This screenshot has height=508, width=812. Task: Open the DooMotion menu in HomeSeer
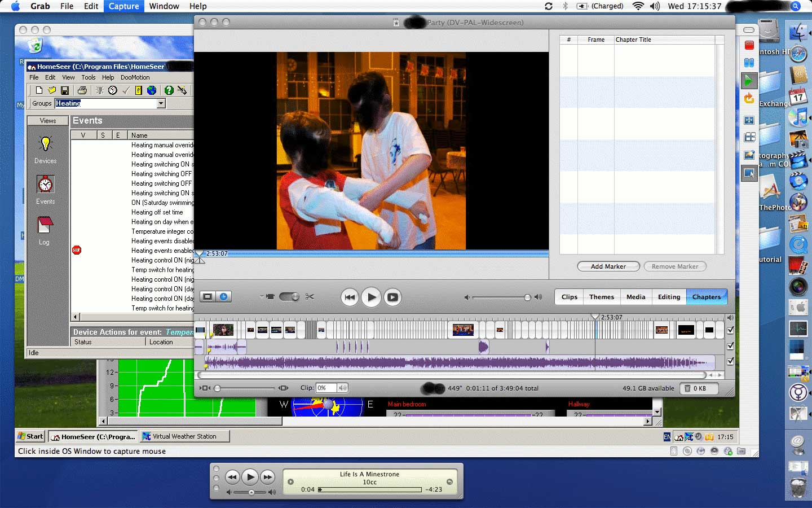point(135,77)
